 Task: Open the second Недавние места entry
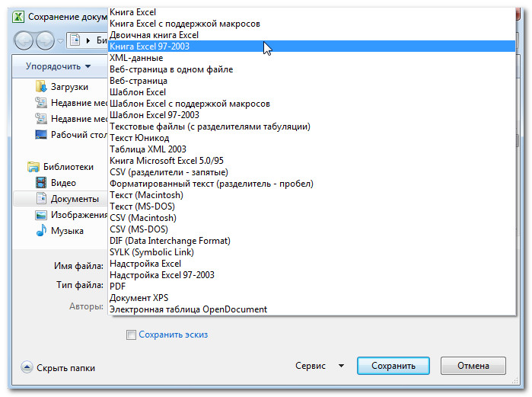tap(72, 119)
